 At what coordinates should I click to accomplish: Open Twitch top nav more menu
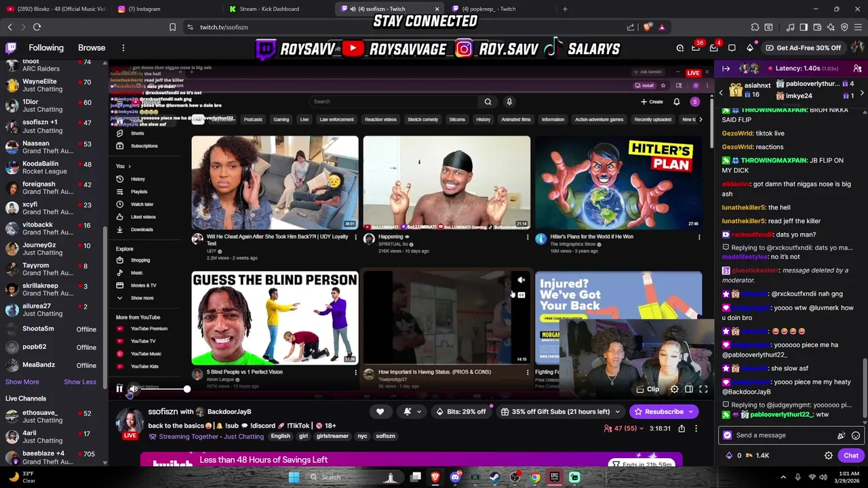(x=123, y=48)
